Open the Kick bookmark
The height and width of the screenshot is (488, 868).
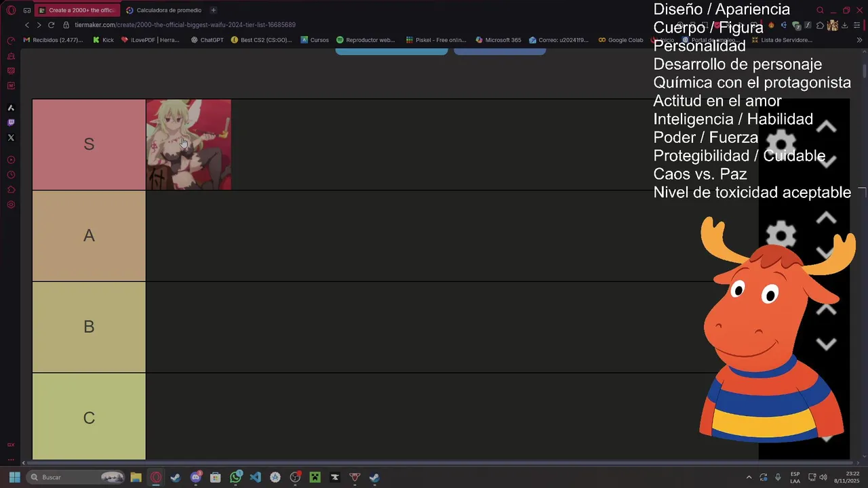[x=103, y=40]
